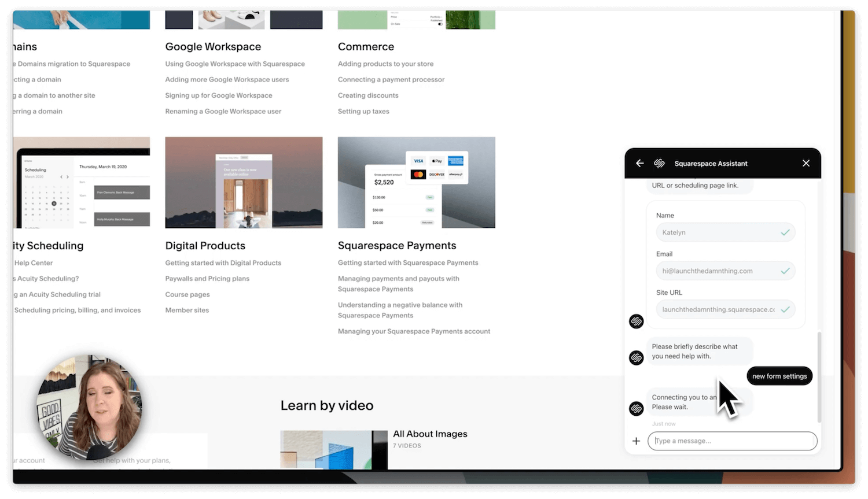Click the Squarespace Payments heading
The height and width of the screenshot is (499, 868).
397,246
